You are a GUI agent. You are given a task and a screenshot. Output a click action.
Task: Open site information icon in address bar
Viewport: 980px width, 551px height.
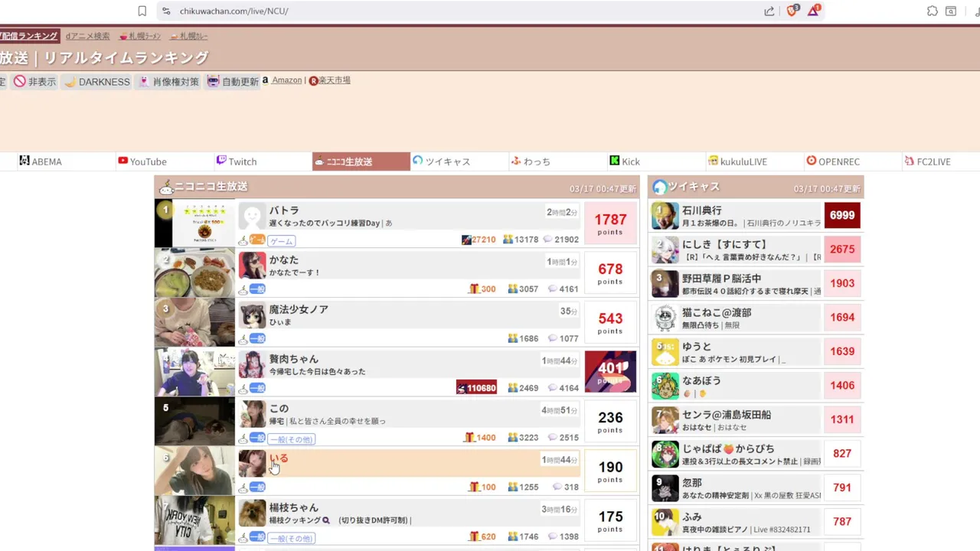tap(166, 11)
